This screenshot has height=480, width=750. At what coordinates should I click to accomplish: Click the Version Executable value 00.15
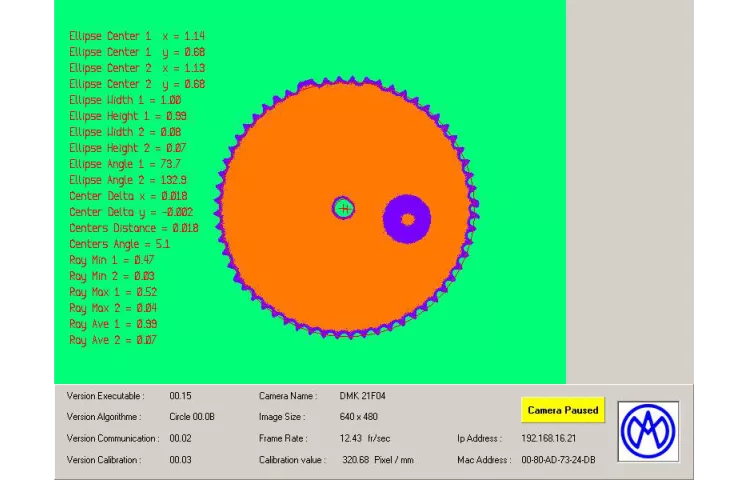[180, 396]
